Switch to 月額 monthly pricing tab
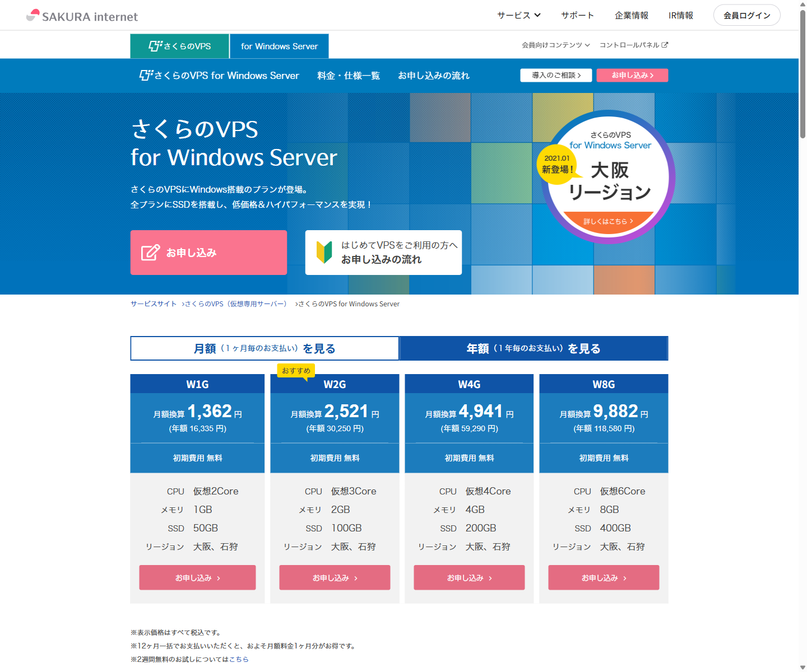 point(265,348)
